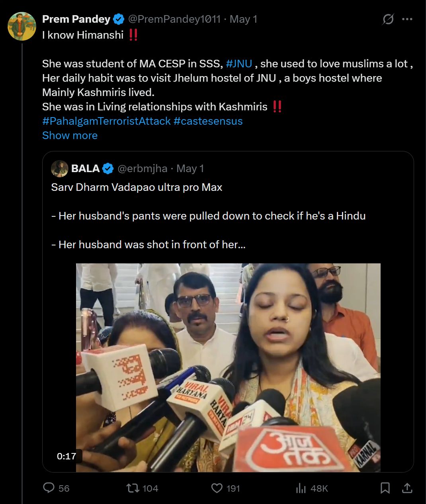The height and width of the screenshot is (504, 426).
Task: Click the repost arrows icon
Action: [x=132, y=488]
